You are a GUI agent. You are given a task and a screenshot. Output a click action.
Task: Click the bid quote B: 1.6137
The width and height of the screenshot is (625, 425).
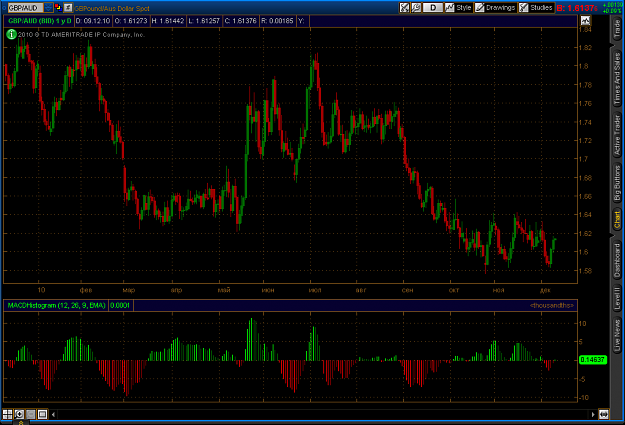click(577, 8)
